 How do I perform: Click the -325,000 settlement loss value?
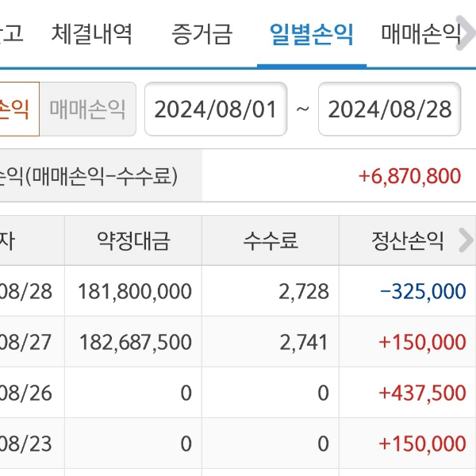click(x=423, y=291)
